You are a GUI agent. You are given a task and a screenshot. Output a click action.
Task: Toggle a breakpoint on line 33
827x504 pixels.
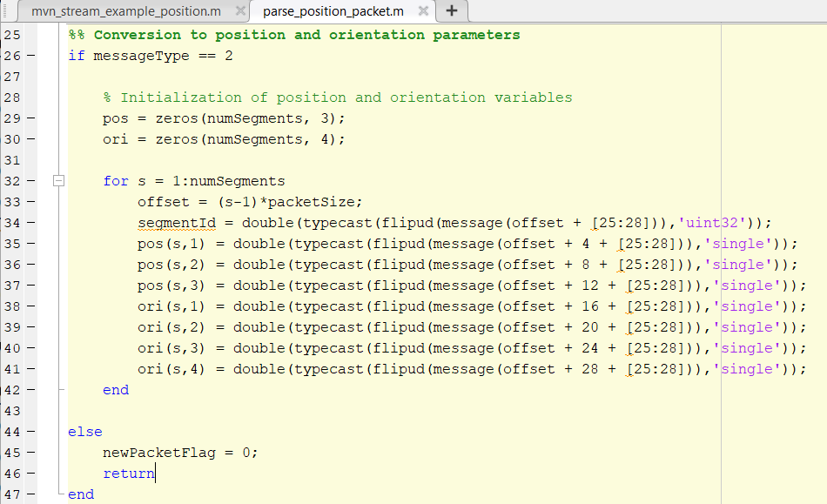[x=30, y=201]
